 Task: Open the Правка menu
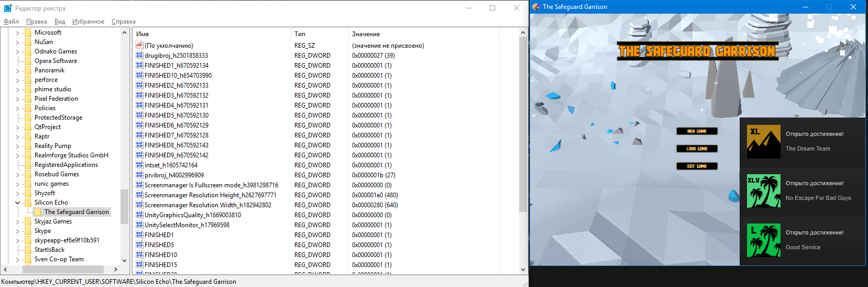coord(36,22)
